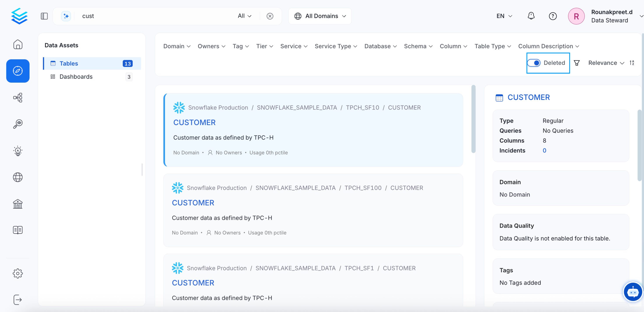Toggle the Deleted switch off

[534, 63]
